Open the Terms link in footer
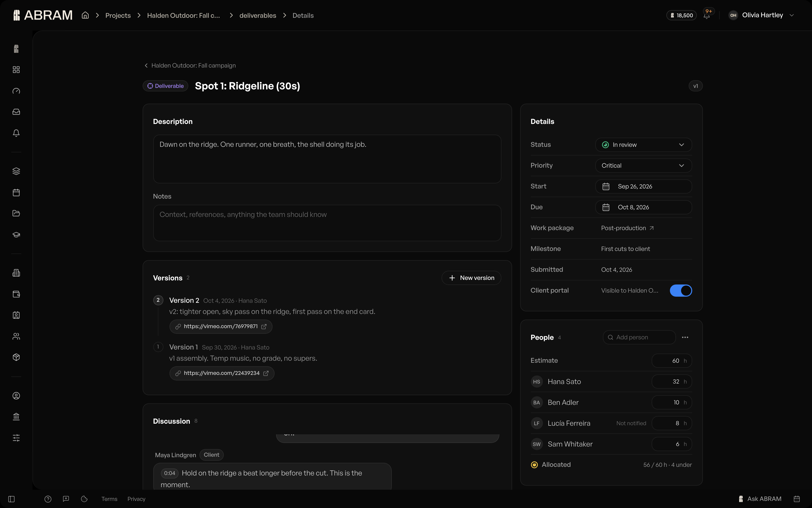This screenshot has width=812, height=508. (x=109, y=499)
